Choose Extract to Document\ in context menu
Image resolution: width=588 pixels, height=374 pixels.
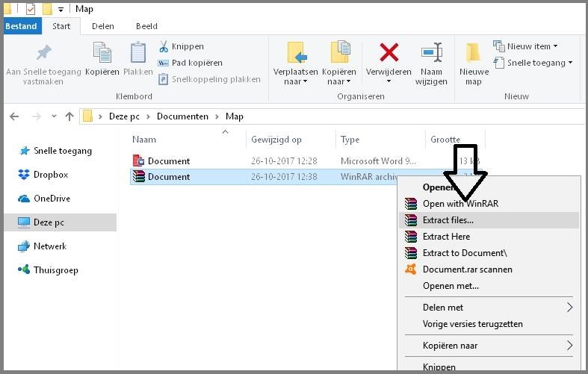coord(489,253)
